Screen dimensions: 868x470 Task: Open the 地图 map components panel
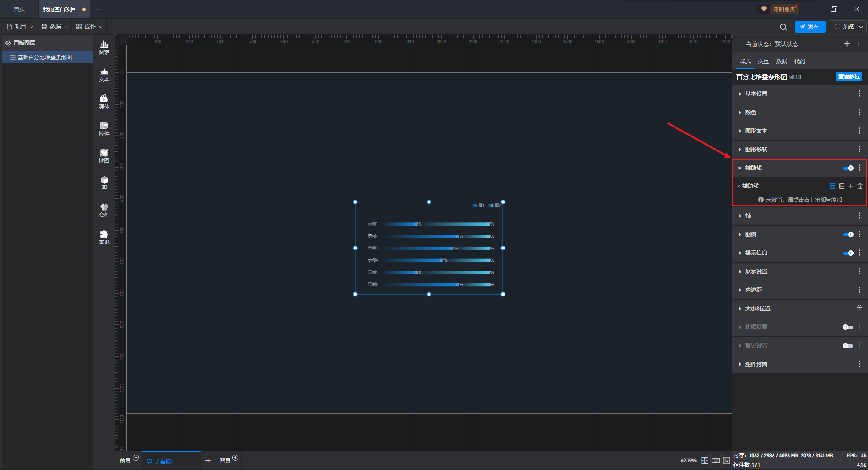104,156
